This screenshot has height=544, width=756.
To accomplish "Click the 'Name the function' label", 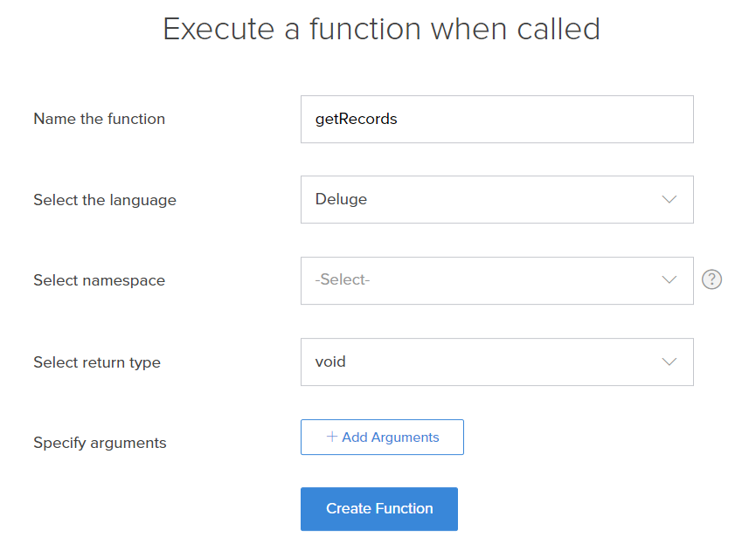I will click(x=100, y=119).
